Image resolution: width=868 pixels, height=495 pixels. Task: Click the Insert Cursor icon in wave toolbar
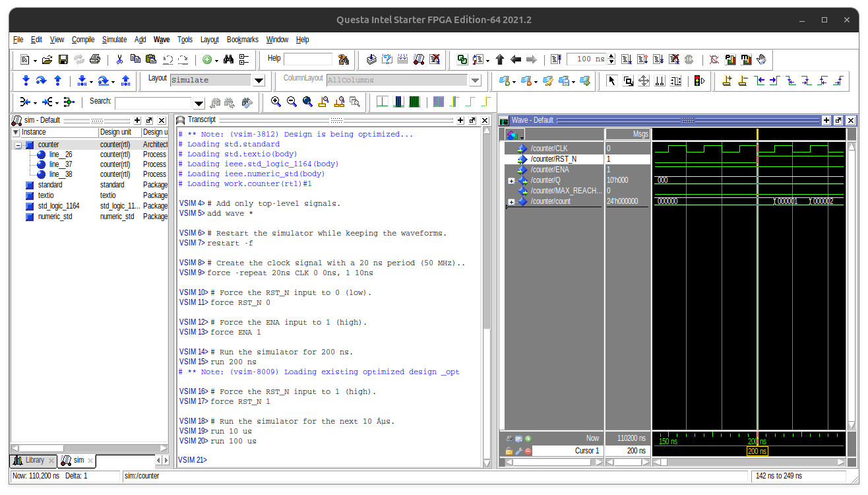coord(727,81)
